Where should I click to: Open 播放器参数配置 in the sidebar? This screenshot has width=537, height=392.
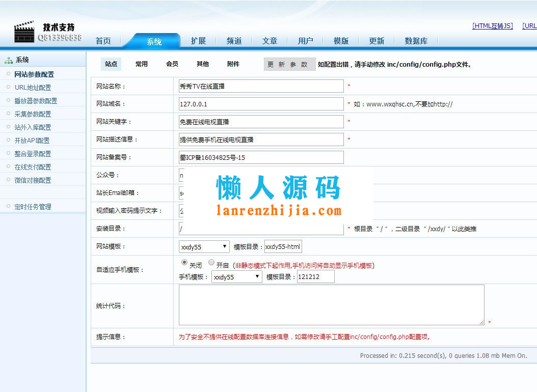tap(36, 101)
